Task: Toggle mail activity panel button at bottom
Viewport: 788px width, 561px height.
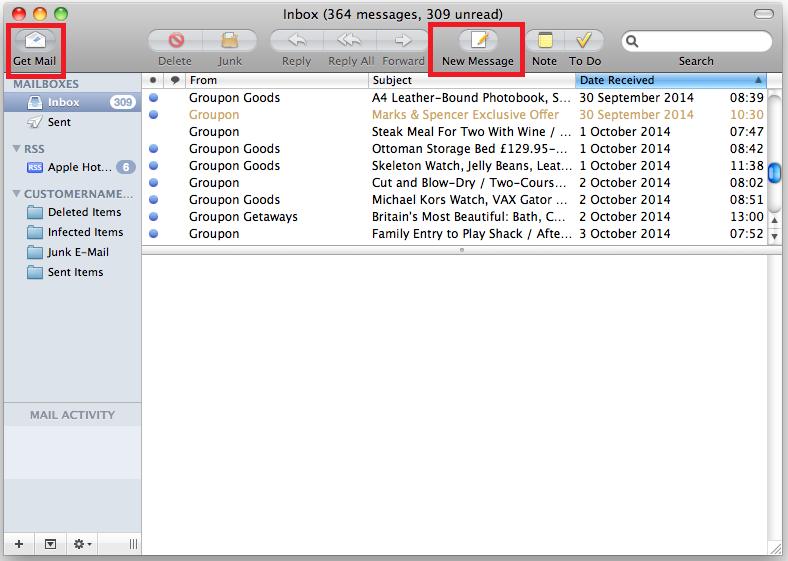Action: coord(50,544)
